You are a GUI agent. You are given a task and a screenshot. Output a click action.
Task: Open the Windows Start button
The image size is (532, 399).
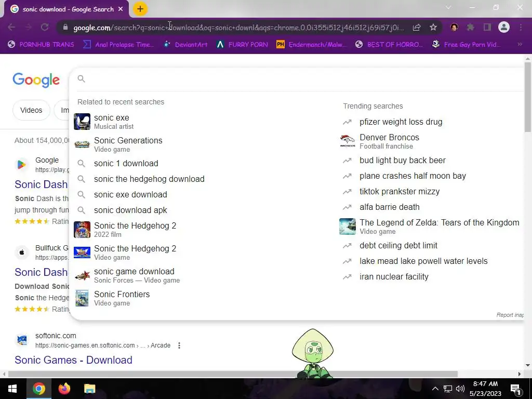pyautogui.click(x=12, y=389)
